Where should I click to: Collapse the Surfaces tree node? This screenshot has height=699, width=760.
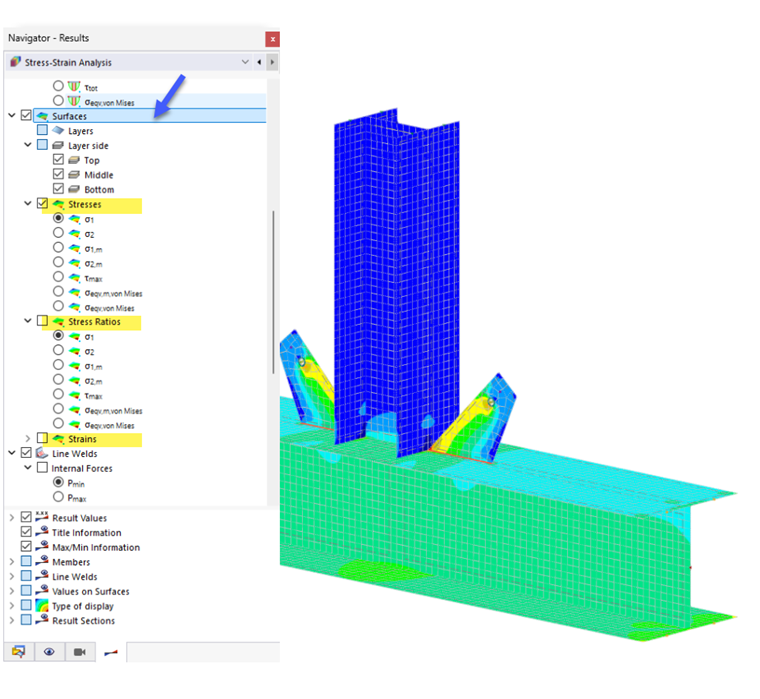(12, 115)
